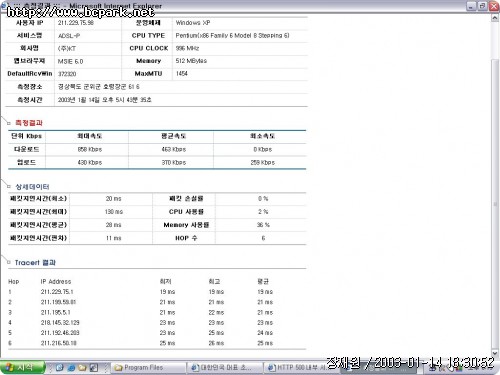
Task: Click the 다운로드 row label
Action: click(26, 149)
